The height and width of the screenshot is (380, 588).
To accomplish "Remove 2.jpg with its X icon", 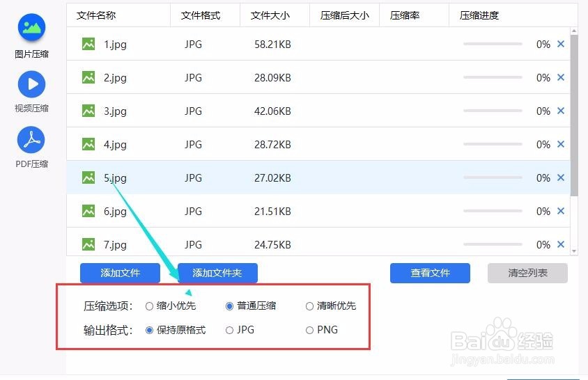I will (561, 77).
